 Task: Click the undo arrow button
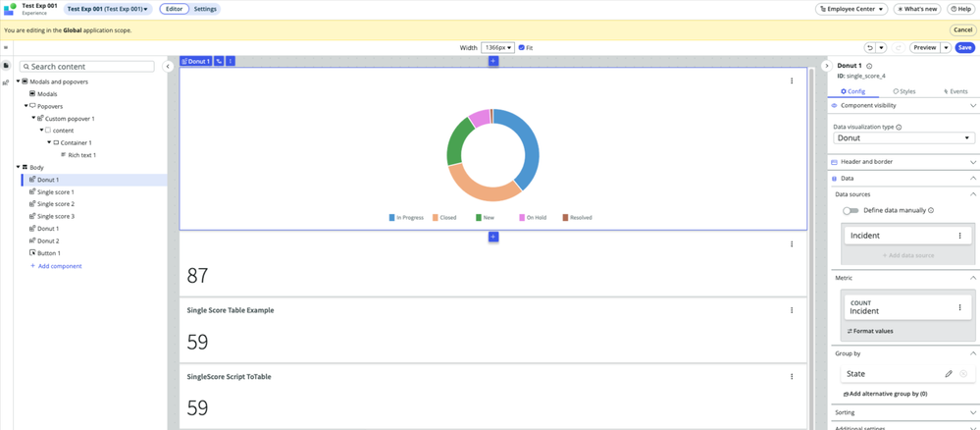pos(869,47)
